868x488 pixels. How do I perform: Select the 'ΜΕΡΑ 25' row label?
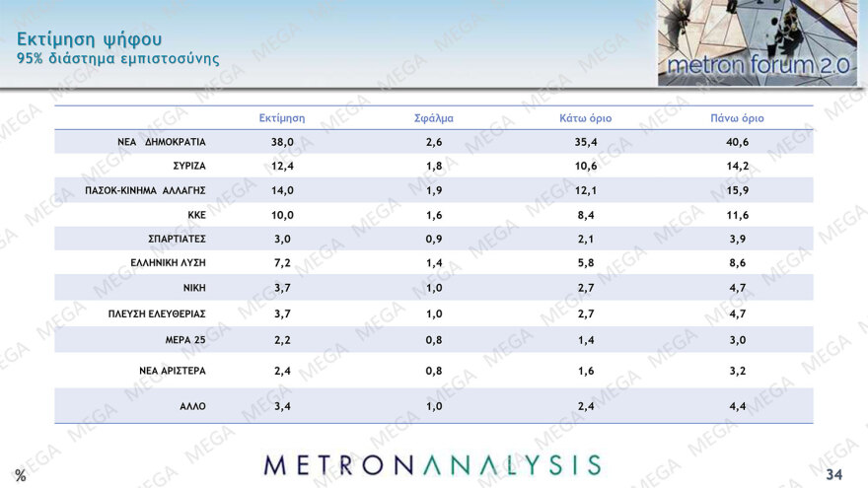coord(185,340)
